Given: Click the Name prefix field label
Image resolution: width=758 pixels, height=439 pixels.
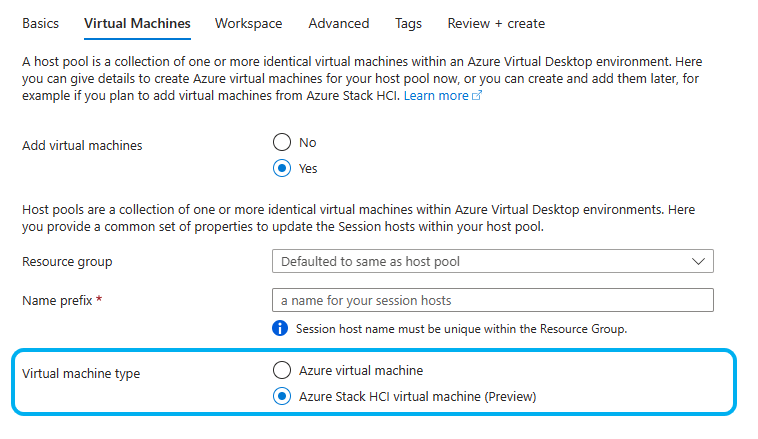Looking at the screenshot, I should tap(59, 300).
